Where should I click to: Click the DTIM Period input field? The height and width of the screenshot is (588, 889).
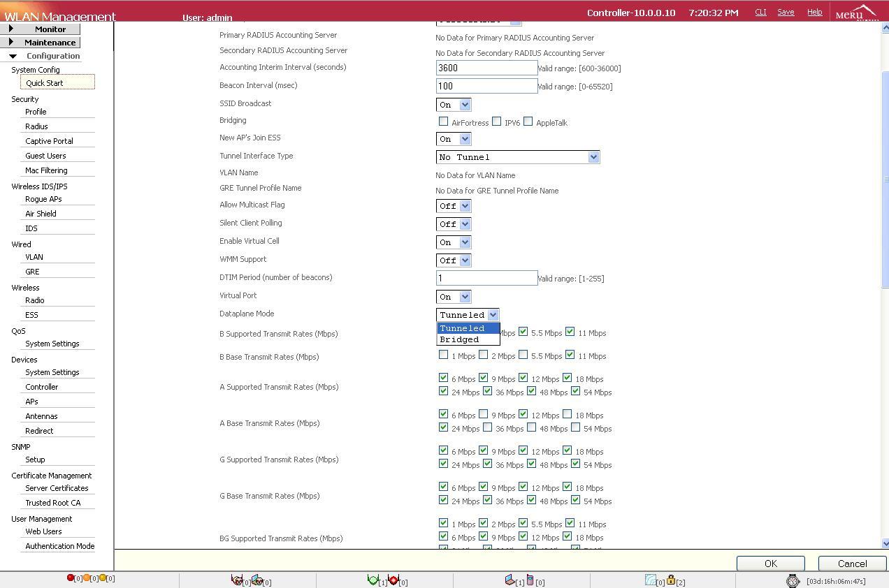tap(486, 278)
